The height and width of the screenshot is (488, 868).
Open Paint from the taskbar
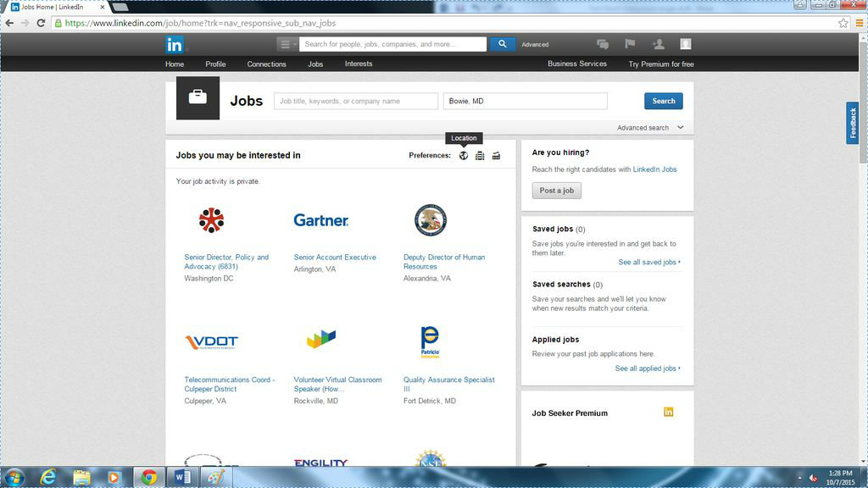point(216,477)
